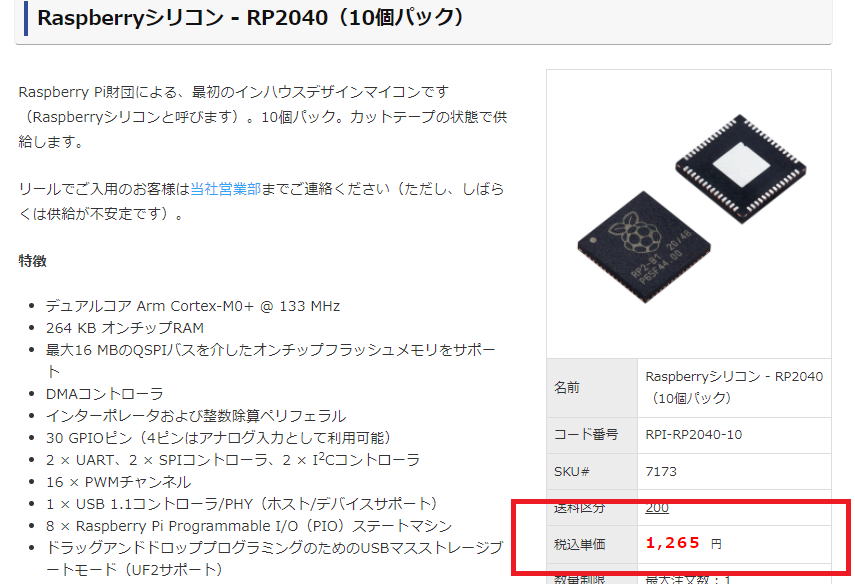The height and width of the screenshot is (584, 855).
Task: Click the Raspberry logo on the RP2040 chip
Action: [x=635, y=233]
